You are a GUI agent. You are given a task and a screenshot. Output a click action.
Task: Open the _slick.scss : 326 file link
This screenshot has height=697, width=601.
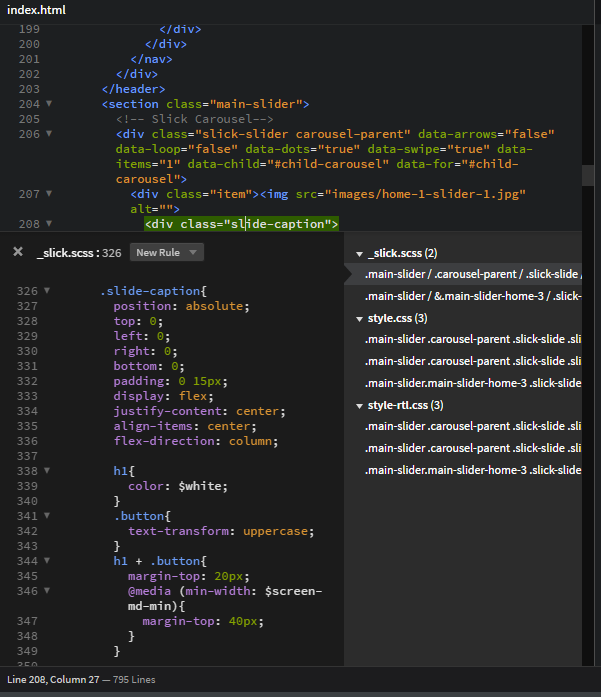79,253
